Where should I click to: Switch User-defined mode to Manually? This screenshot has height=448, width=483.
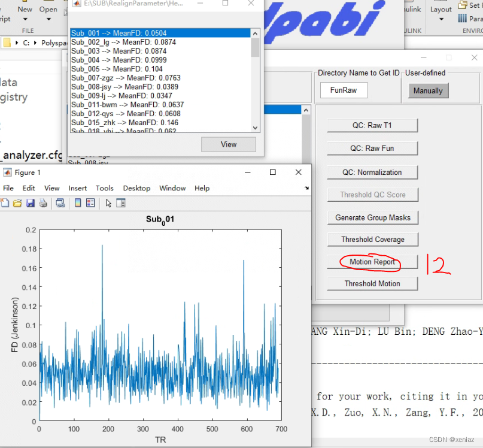pyautogui.click(x=428, y=90)
